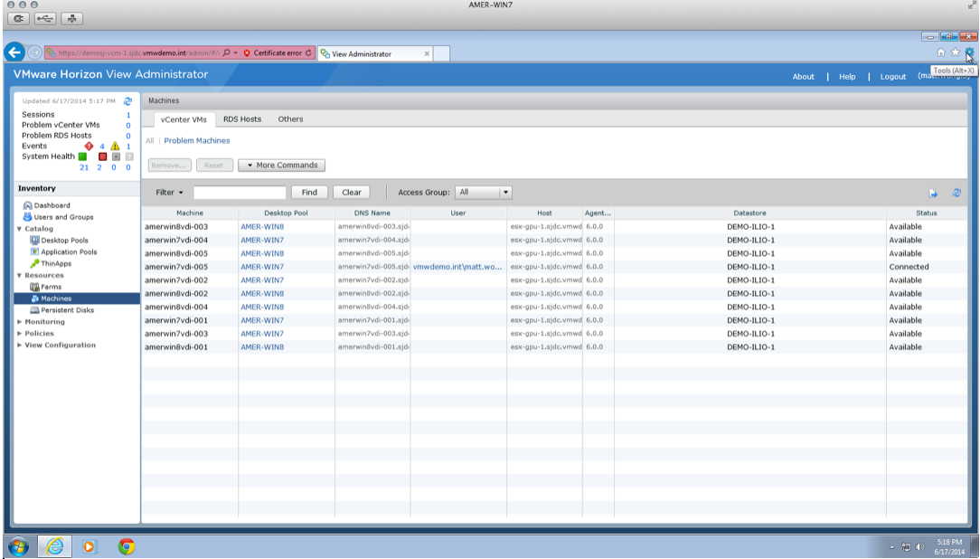
Task: Click the refresh table icon above Status column
Action: click(956, 194)
